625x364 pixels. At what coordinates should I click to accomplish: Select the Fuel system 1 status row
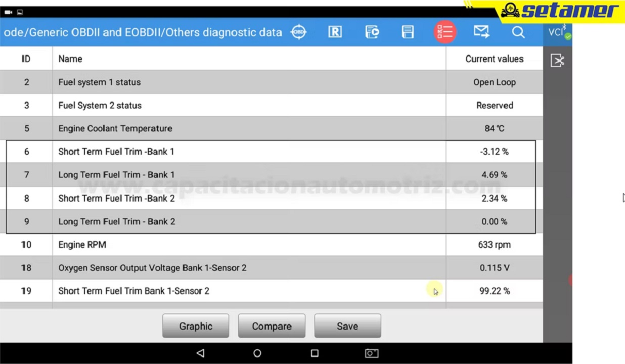click(x=272, y=82)
